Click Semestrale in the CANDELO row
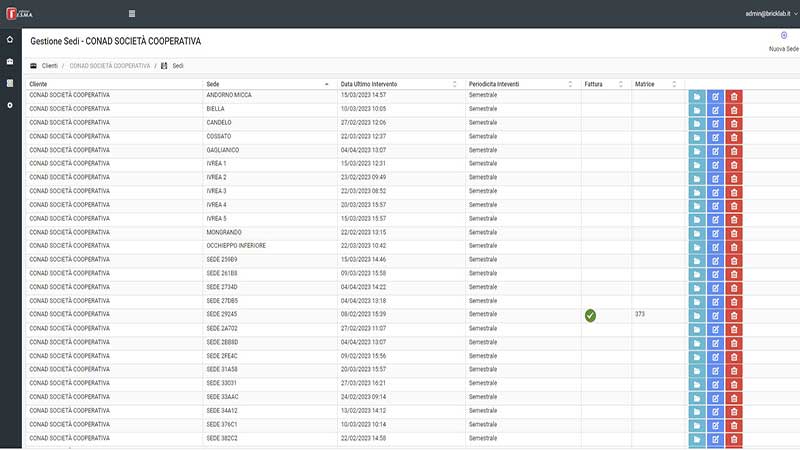Screen dimensions: 800x450 pyautogui.click(x=483, y=122)
